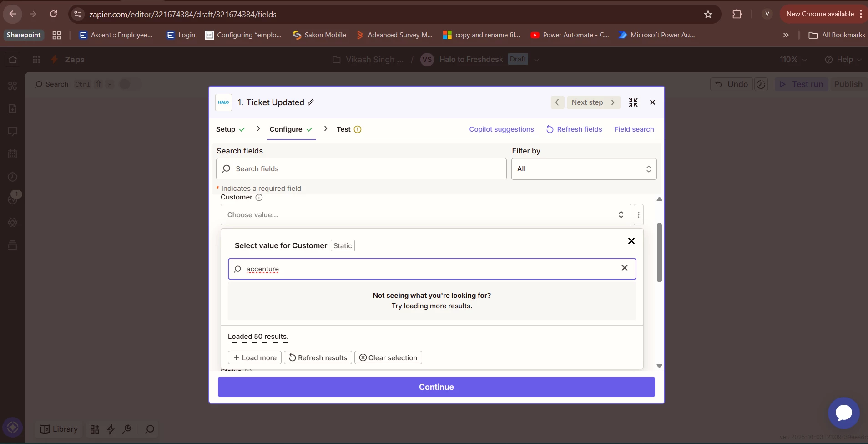
Task: Click the Publish button
Action: coord(848,84)
